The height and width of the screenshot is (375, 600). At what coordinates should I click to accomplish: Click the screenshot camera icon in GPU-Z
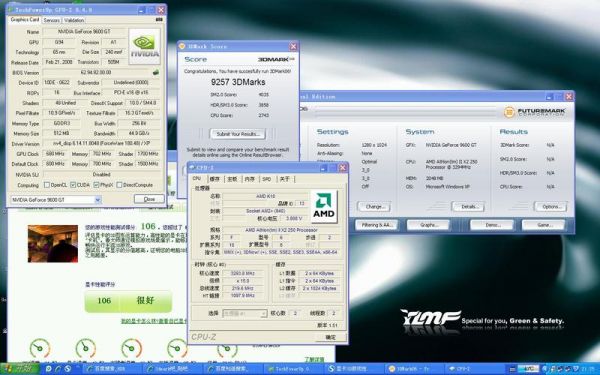tap(159, 20)
